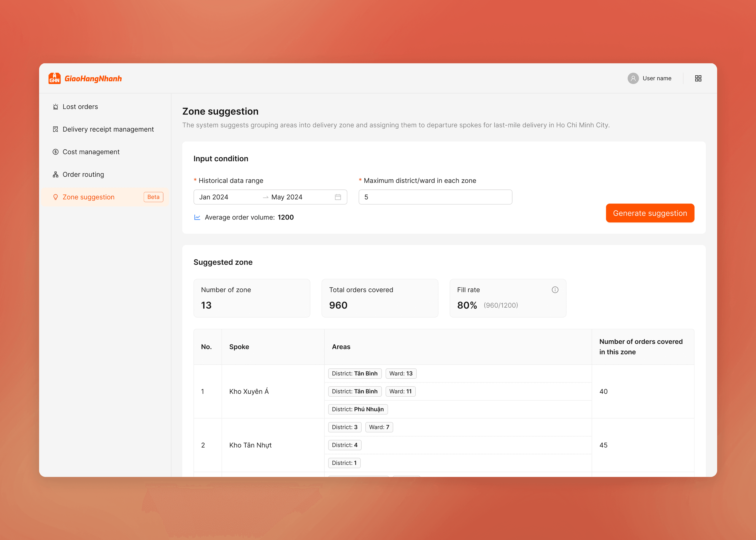
Task: Click the GiaoHangNhanh brand name
Action: 93,79
